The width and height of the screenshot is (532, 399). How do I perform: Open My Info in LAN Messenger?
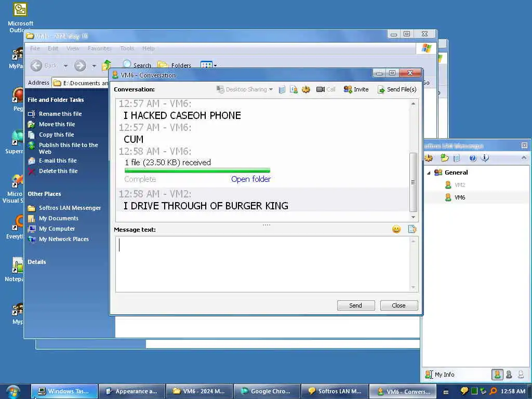coord(440,375)
